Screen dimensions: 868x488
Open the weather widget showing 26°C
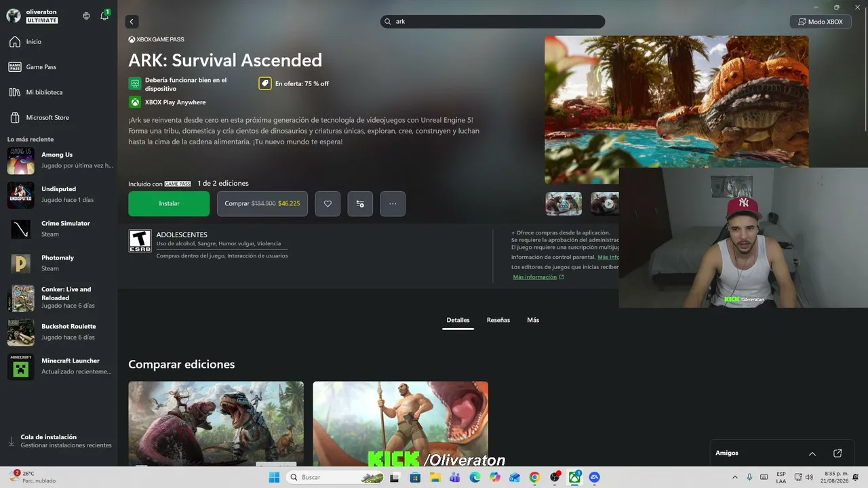click(32, 477)
